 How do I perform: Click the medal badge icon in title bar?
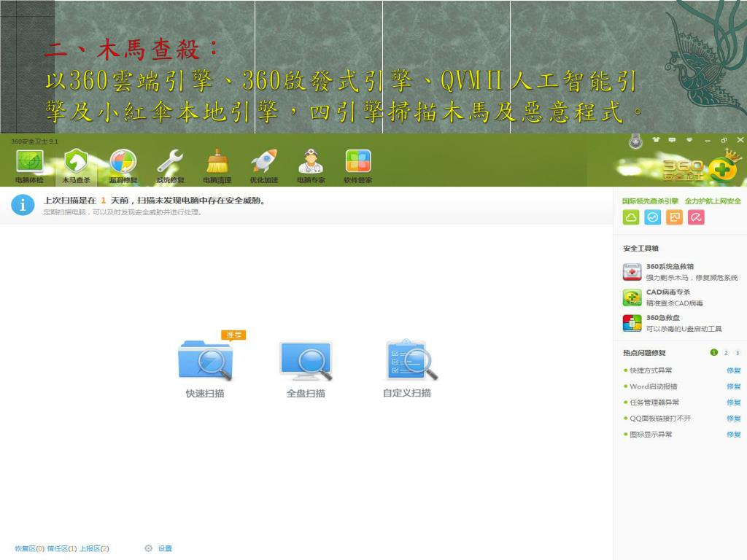coord(635,141)
